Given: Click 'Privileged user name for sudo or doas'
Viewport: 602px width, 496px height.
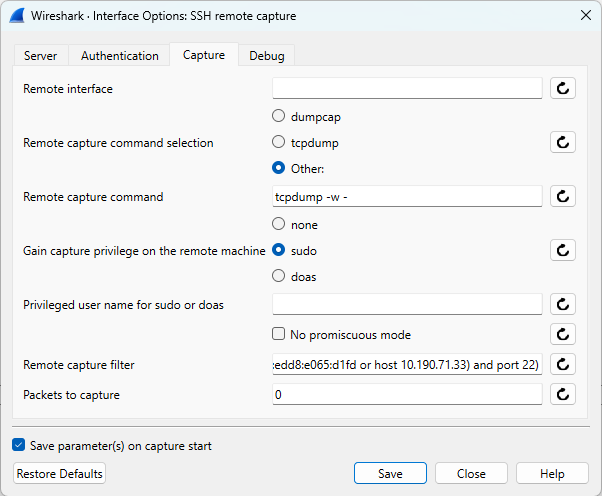Looking at the screenshot, I should pyautogui.click(x=123, y=305).
